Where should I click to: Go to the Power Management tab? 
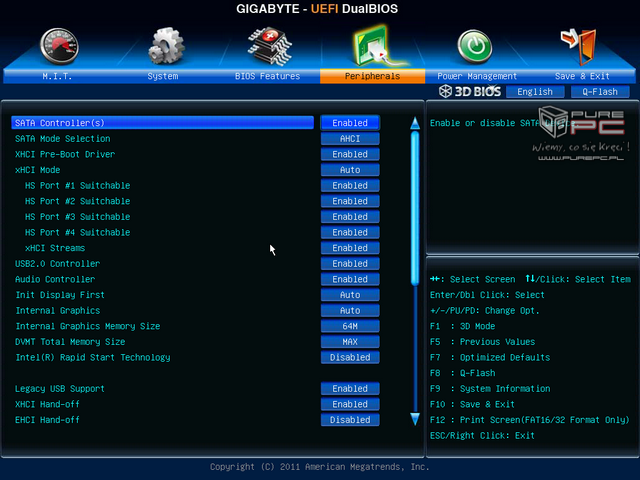477,76
